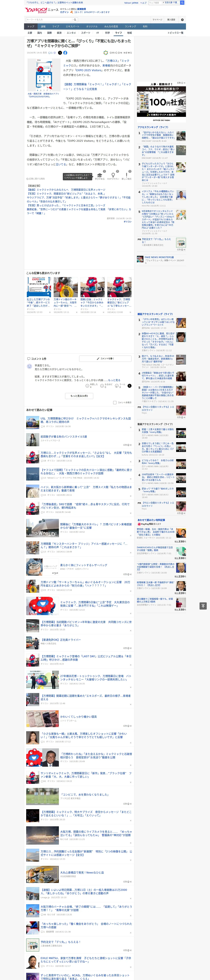Click the ウェブ検索 input field
This screenshot has height=980, width=210.
(x=155, y=3)
